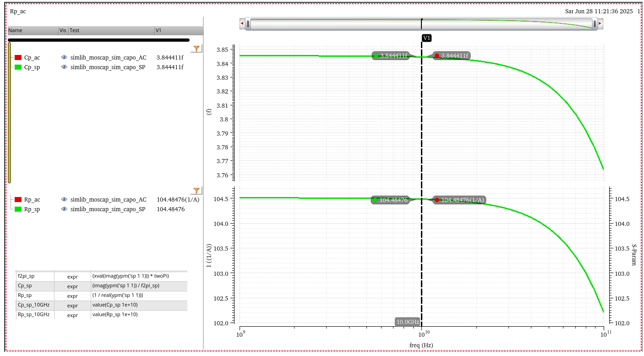Click the filter icon above the Cp traces
This screenshot has width=644, height=356.
196,49
